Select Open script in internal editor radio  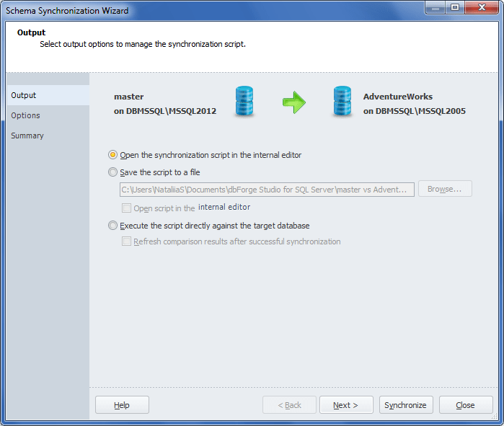coord(112,155)
